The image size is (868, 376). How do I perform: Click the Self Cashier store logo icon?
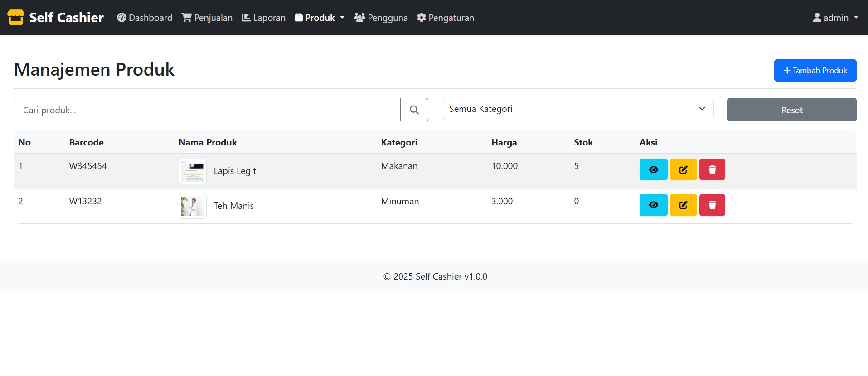[x=16, y=17]
